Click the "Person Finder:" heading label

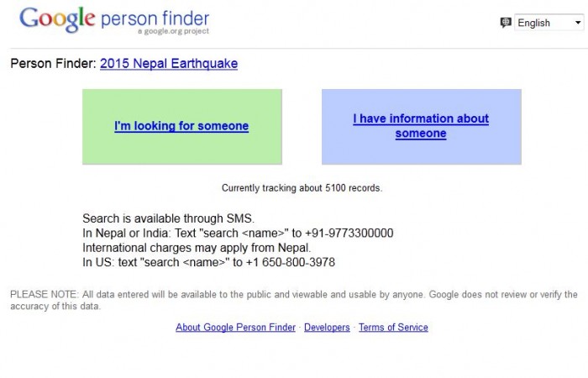coord(53,63)
